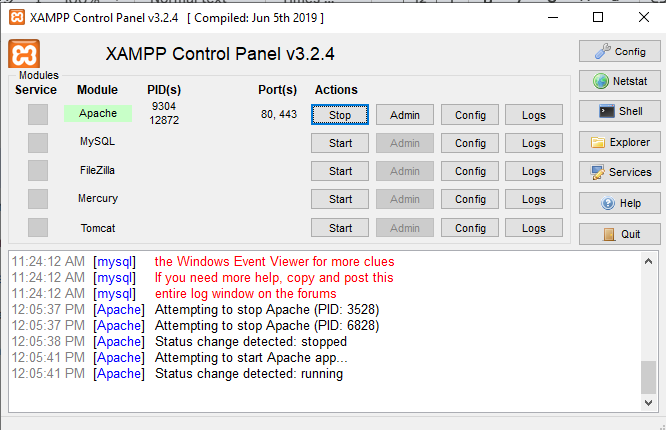Start the MySQL module
This screenshot has height=430, width=666.
point(340,143)
